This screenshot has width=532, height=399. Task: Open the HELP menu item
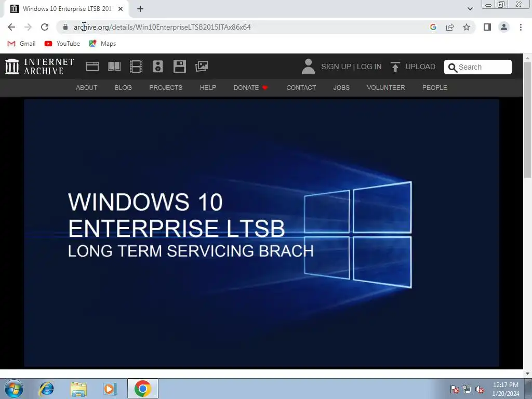pyautogui.click(x=208, y=87)
